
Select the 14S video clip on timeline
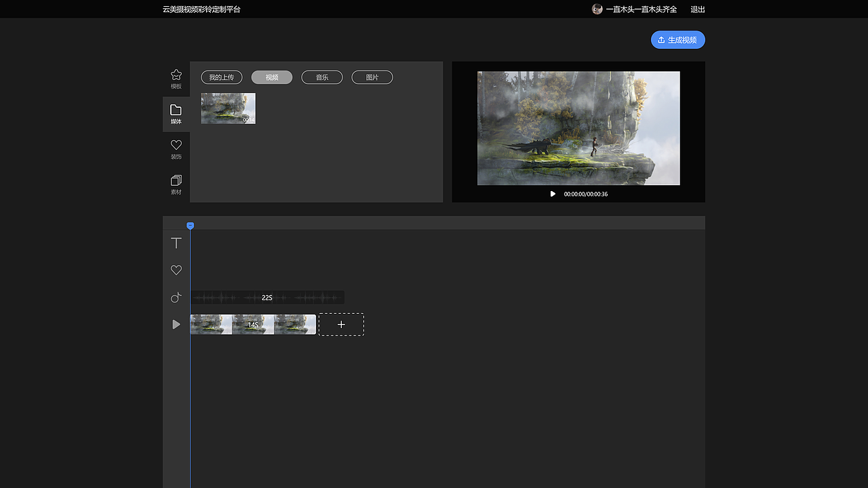tap(253, 325)
